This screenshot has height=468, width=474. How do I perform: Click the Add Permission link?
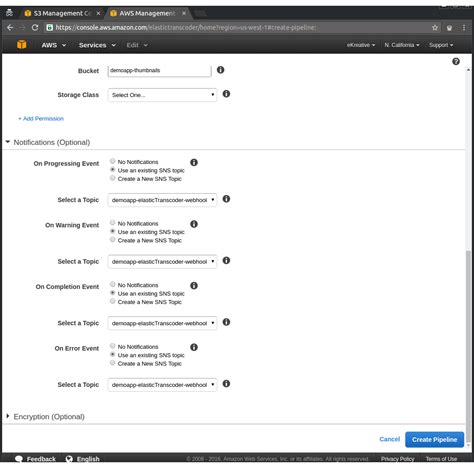click(x=41, y=119)
